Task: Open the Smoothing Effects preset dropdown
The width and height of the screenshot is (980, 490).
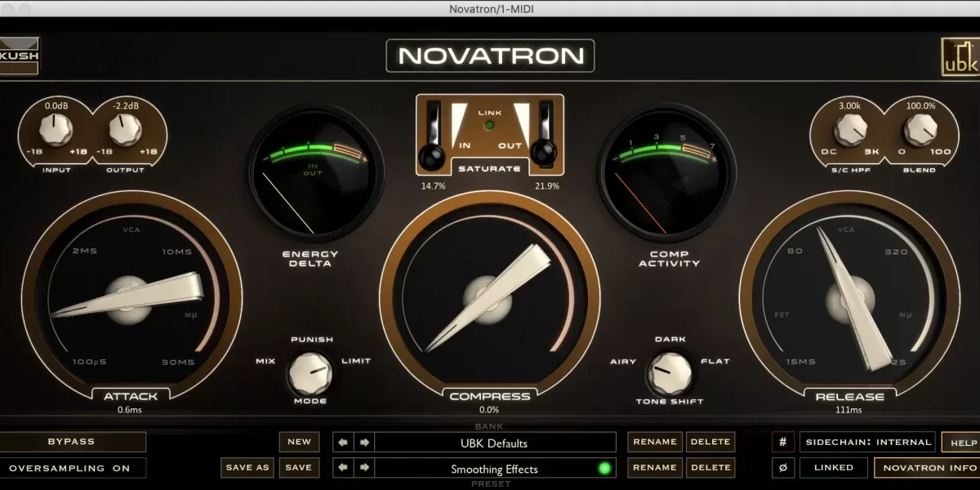Action: click(495, 469)
